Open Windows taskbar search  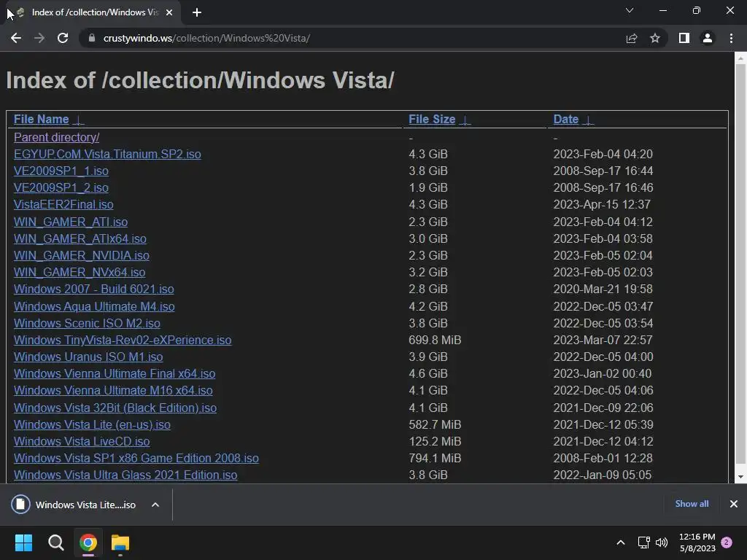point(55,542)
